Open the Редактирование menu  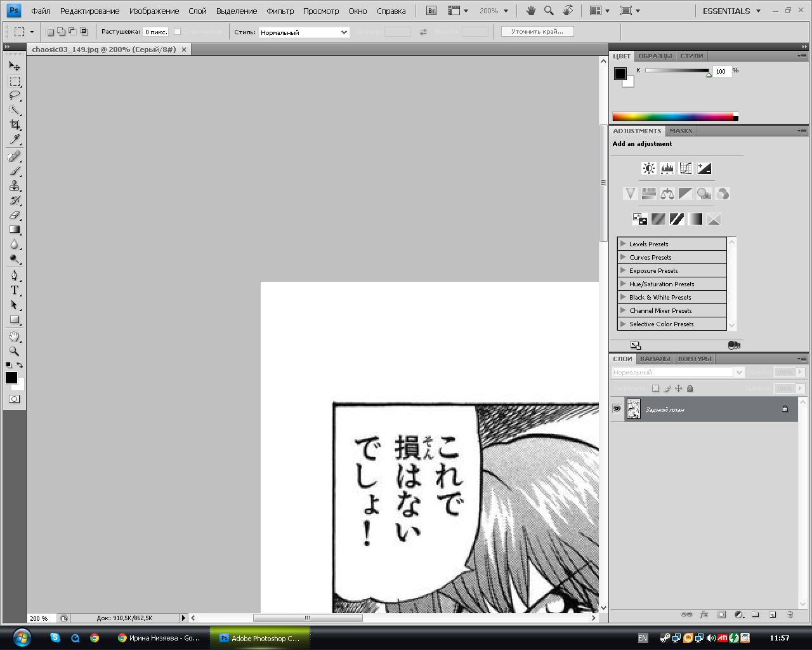[89, 11]
